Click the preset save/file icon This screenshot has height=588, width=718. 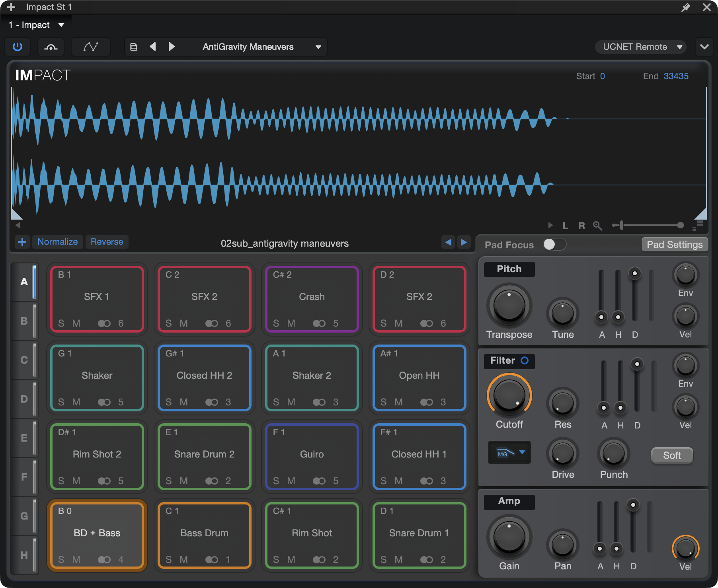coord(134,47)
